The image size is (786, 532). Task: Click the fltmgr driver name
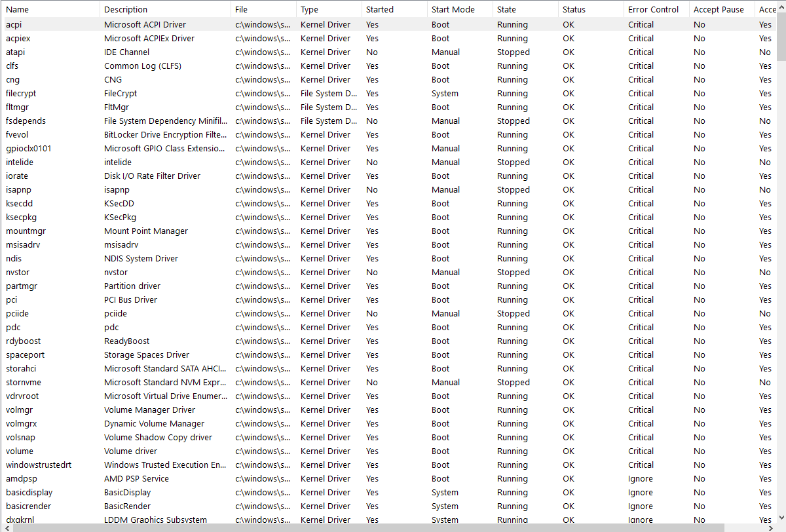click(x=18, y=107)
